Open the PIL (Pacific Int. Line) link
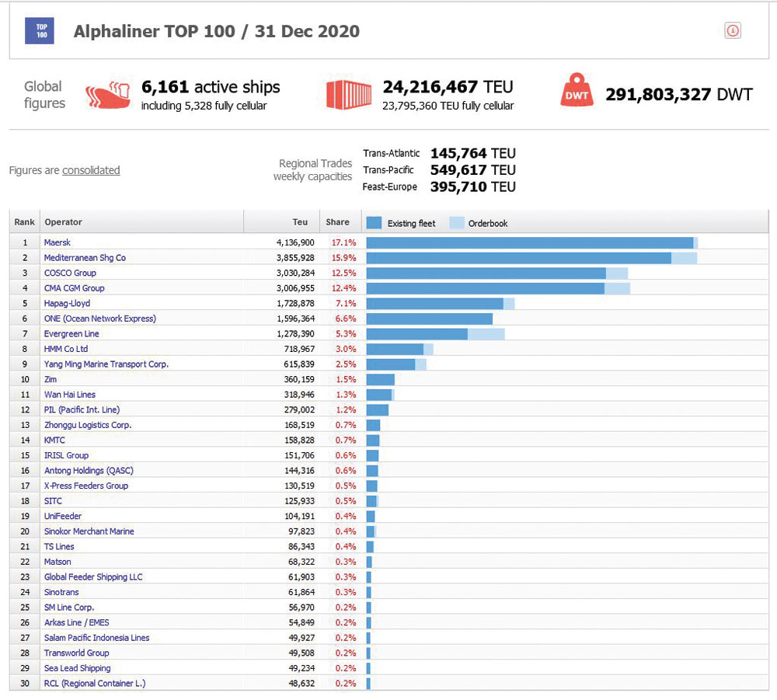Screen dimensions: 777x700 (82, 409)
